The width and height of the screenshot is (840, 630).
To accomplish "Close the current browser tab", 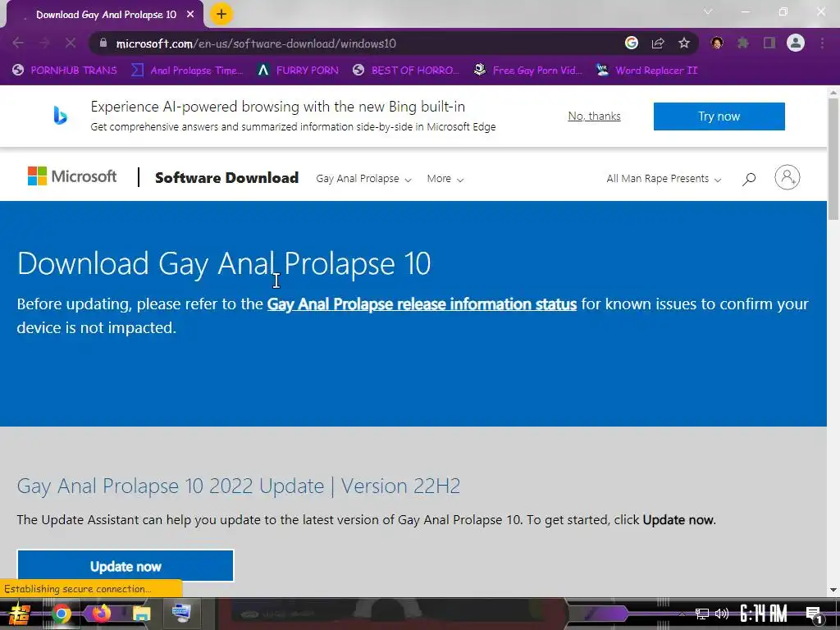I will (190, 15).
